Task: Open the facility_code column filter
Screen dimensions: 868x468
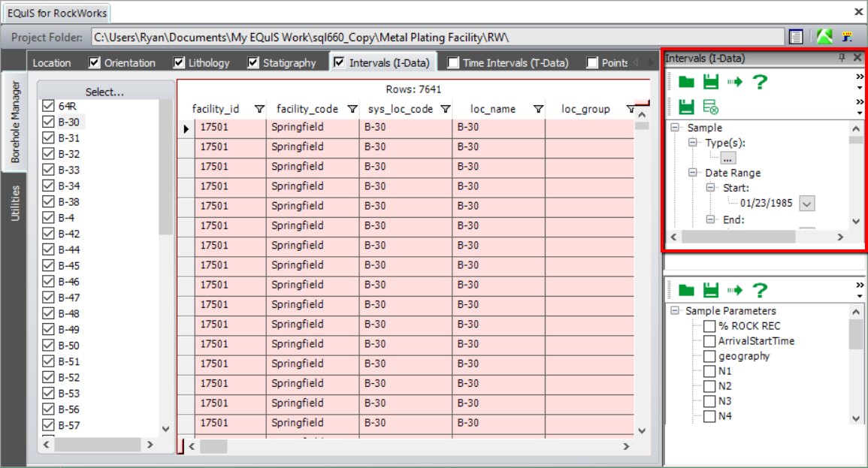Action: point(353,108)
